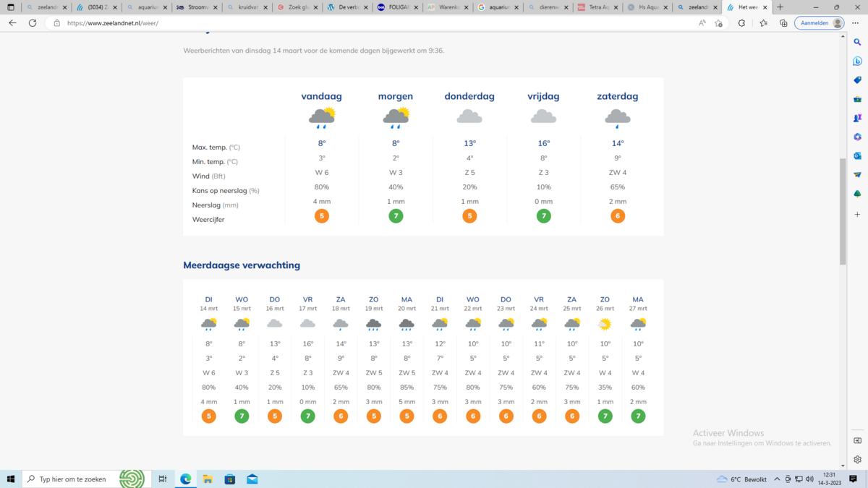Open the Tools briefcase icon in sidebar
Image resolution: width=868 pixels, height=488 pixels.
click(857, 99)
